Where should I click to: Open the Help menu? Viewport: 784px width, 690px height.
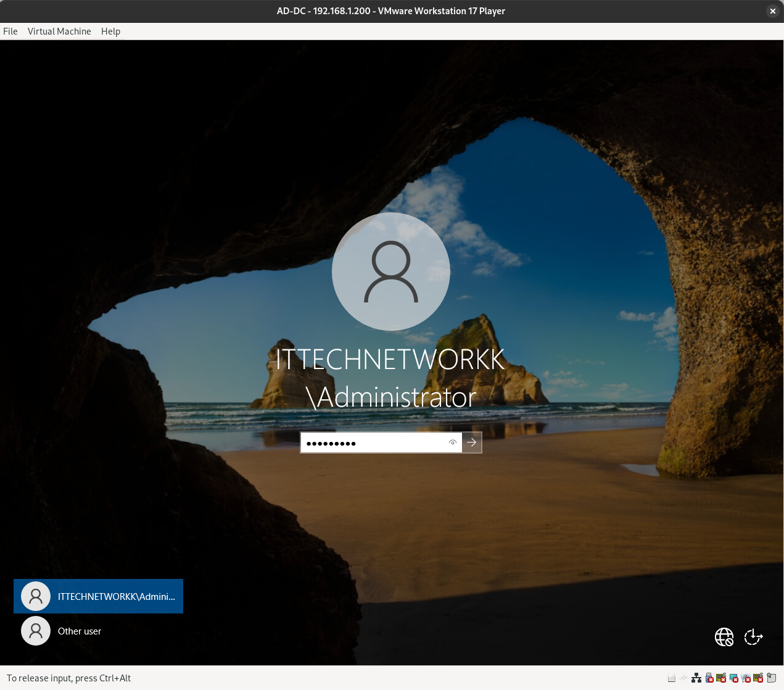click(x=110, y=31)
